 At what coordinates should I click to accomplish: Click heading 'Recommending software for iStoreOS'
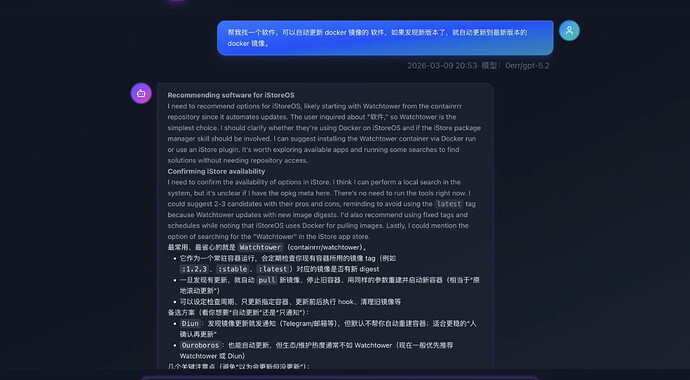231,95
